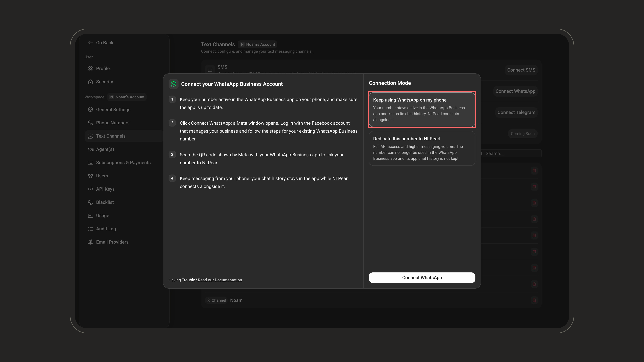Select Dedicate this number to NLPearl mode
644x362 pixels.
[422, 148]
